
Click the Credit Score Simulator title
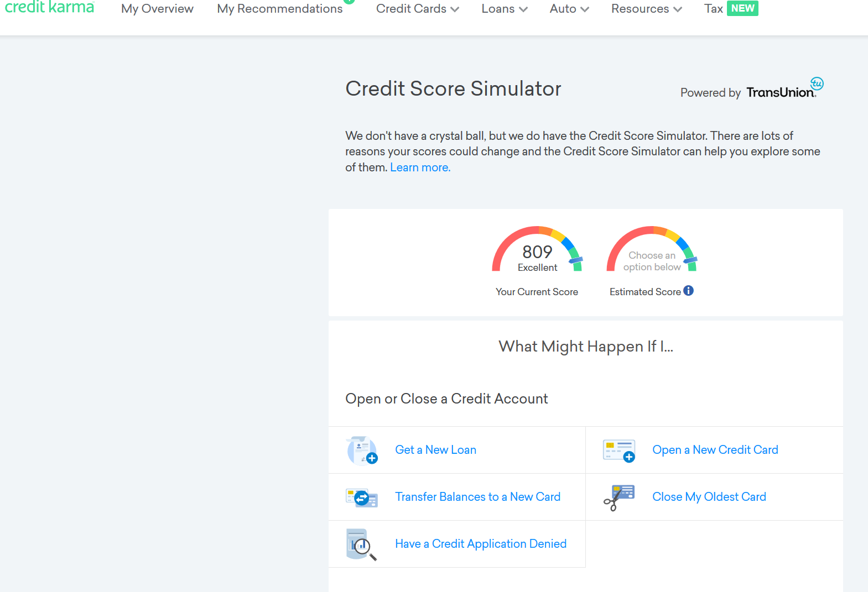pyautogui.click(x=453, y=88)
